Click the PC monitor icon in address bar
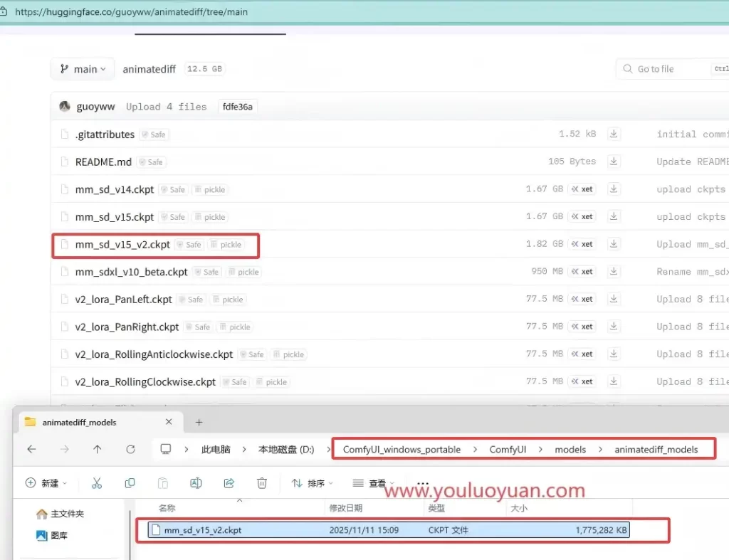This screenshot has height=560, width=729. tap(165, 449)
